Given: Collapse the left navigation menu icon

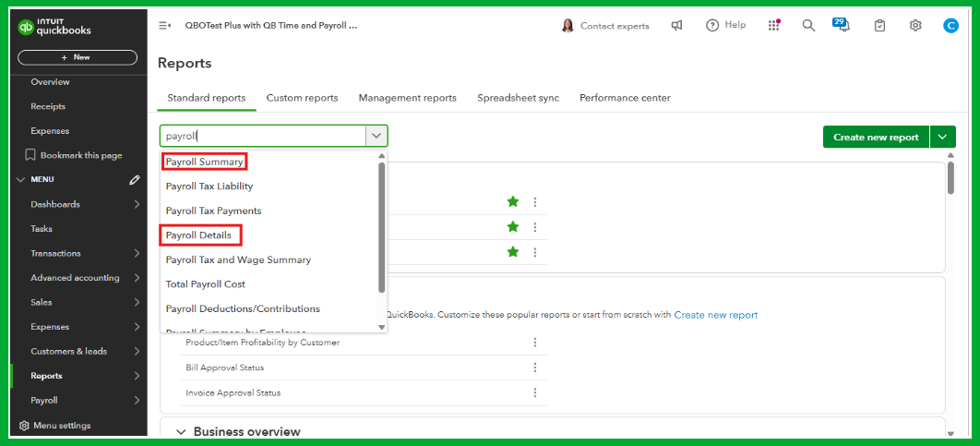Looking at the screenshot, I should [164, 26].
